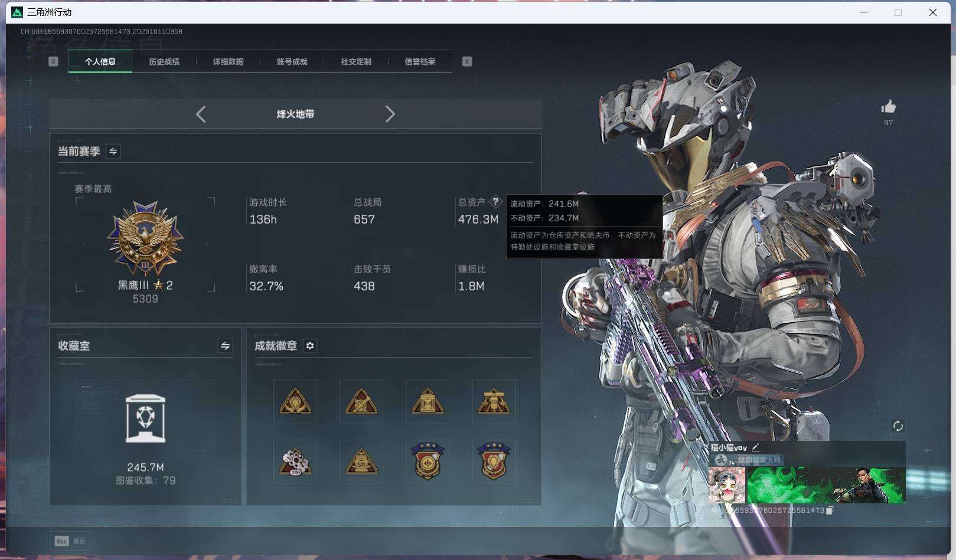Select the second top-row achievement badge
Screen dimensions: 956x560
(x=361, y=401)
